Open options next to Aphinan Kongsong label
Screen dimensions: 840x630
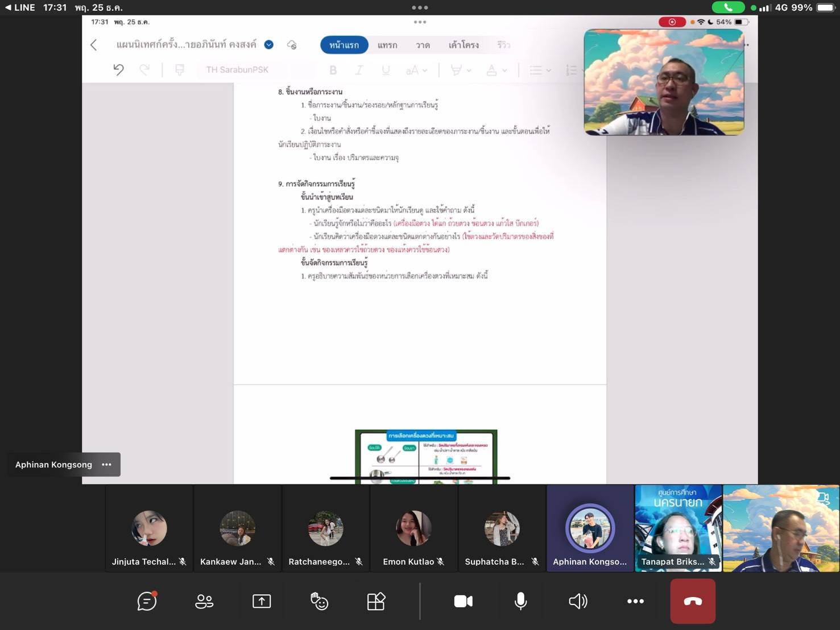[x=106, y=465]
